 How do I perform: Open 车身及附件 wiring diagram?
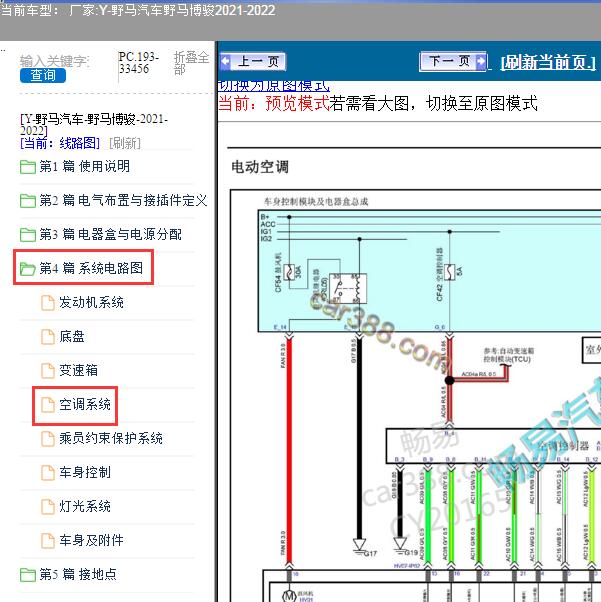coord(91,540)
